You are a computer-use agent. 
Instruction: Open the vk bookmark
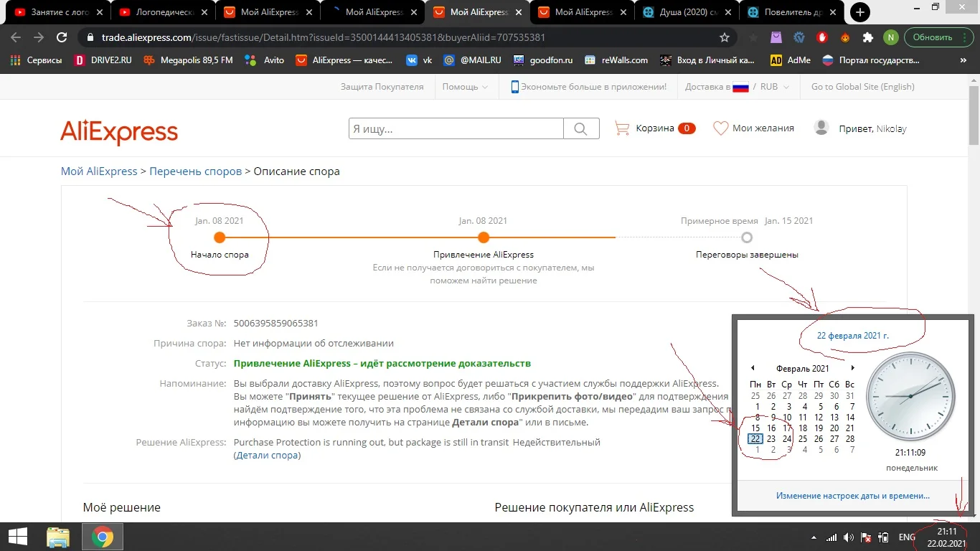click(x=419, y=60)
